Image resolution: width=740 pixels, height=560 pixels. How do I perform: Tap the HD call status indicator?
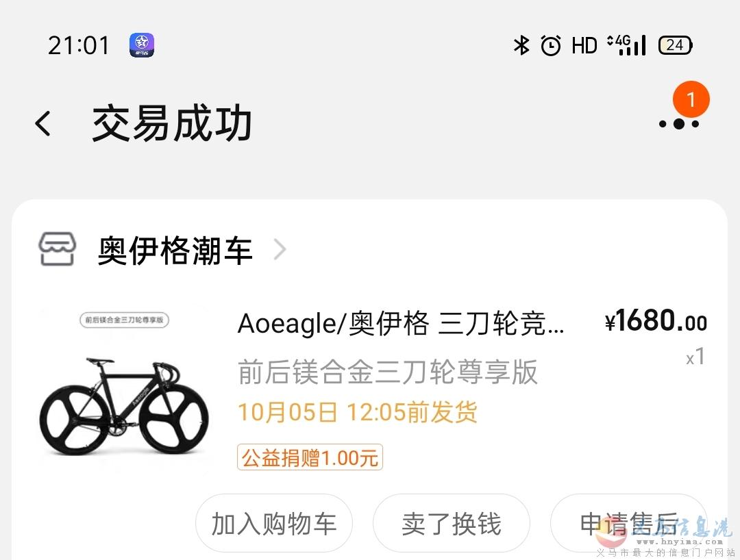pos(584,46)
